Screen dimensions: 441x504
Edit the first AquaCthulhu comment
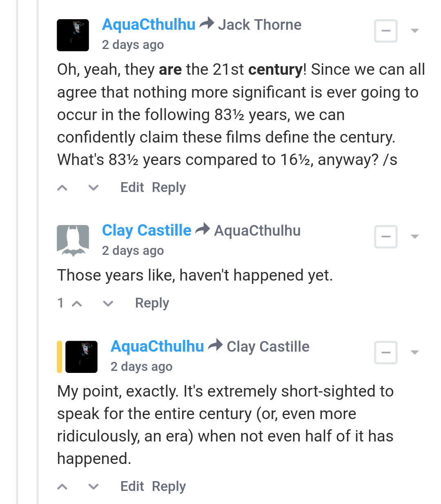coord(132,187)
